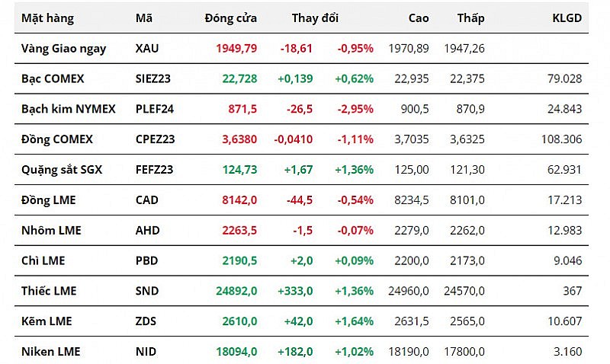Click the 'Mã' column header

tap(143, 18)
